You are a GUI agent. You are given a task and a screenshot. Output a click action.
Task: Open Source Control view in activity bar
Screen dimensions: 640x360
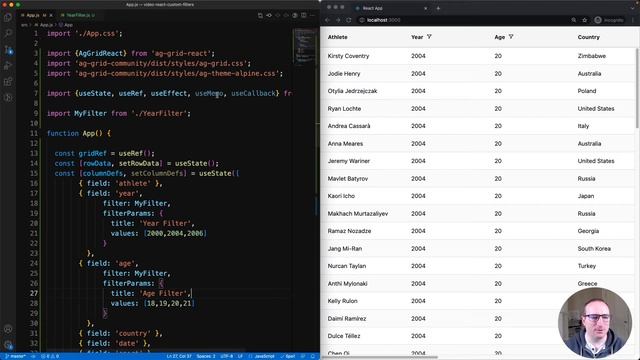pos(8,50)
